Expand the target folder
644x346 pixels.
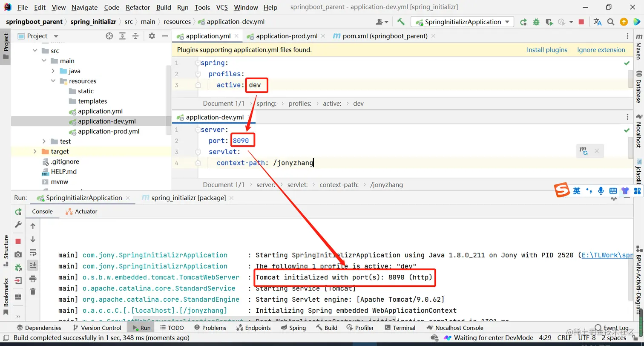click(35, 152)
